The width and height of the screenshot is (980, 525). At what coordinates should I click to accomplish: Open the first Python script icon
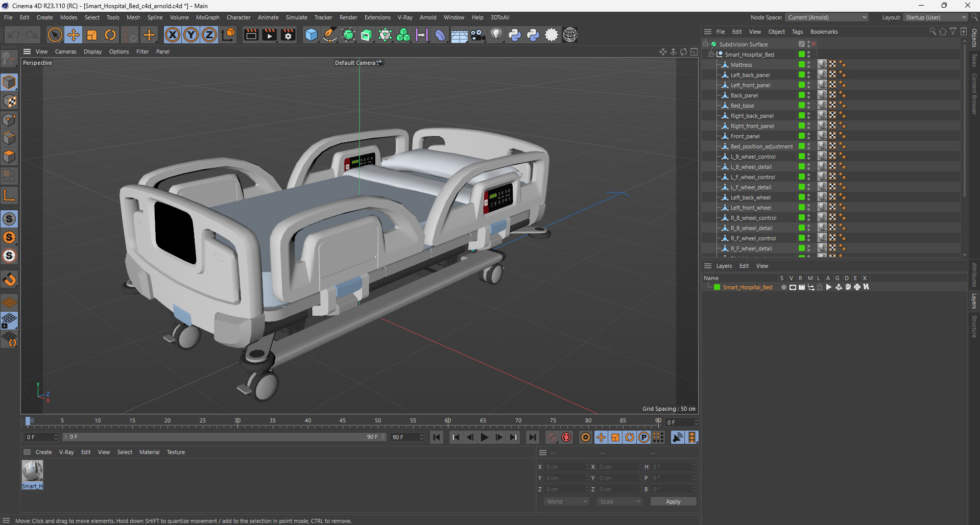pyautogui.click(x=515, y=35)
